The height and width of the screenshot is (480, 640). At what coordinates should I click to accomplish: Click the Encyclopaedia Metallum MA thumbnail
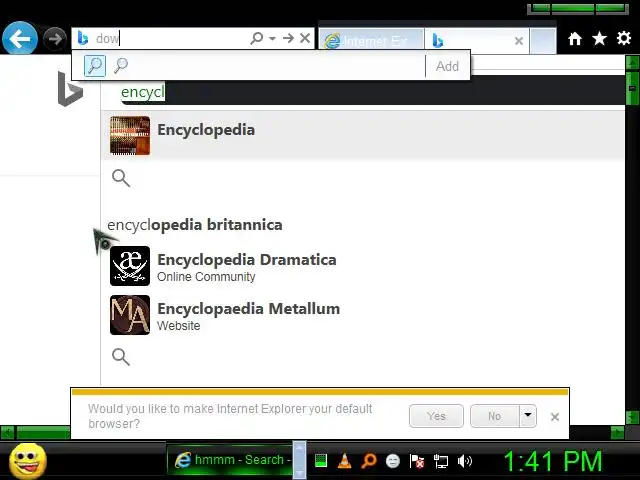point(130,315)
